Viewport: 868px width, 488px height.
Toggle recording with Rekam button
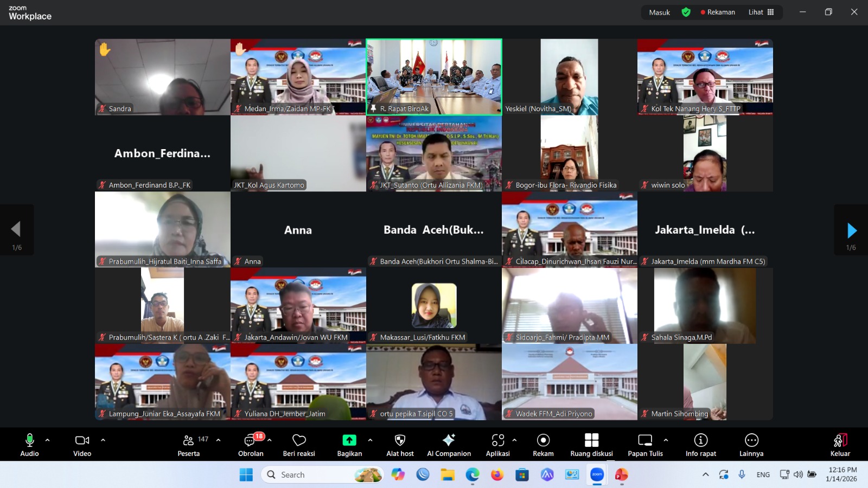click(x=543, y=440)
